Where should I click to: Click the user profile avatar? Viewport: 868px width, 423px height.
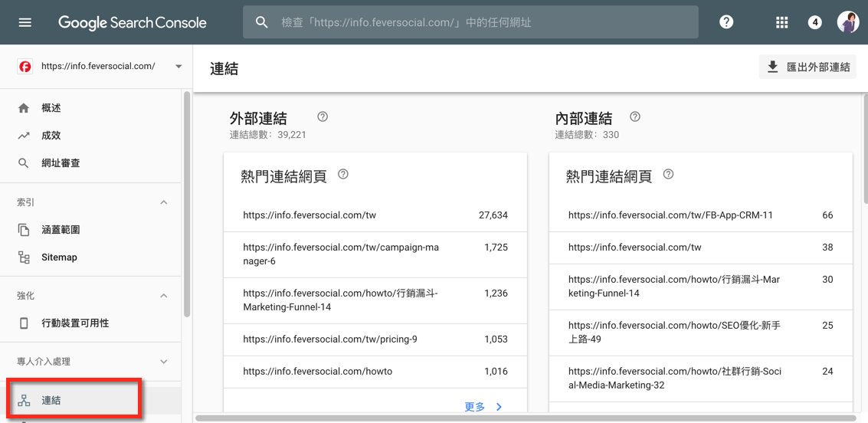847,22
